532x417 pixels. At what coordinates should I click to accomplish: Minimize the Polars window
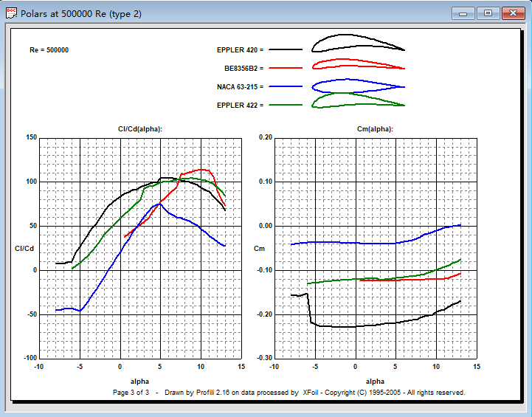click(x=463, y=13)
